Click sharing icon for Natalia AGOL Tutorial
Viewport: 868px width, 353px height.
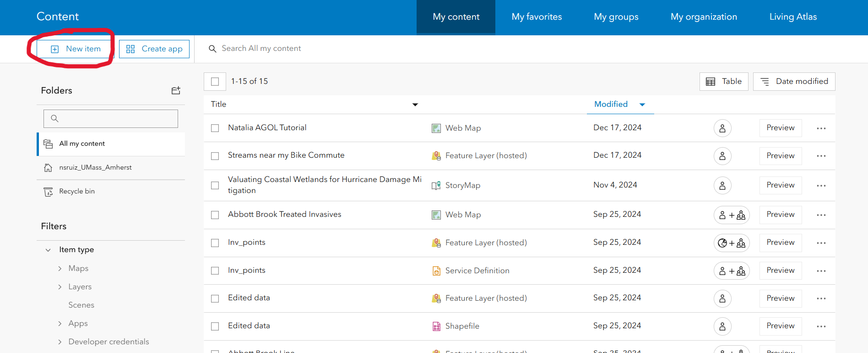click(x=722, y=128)
